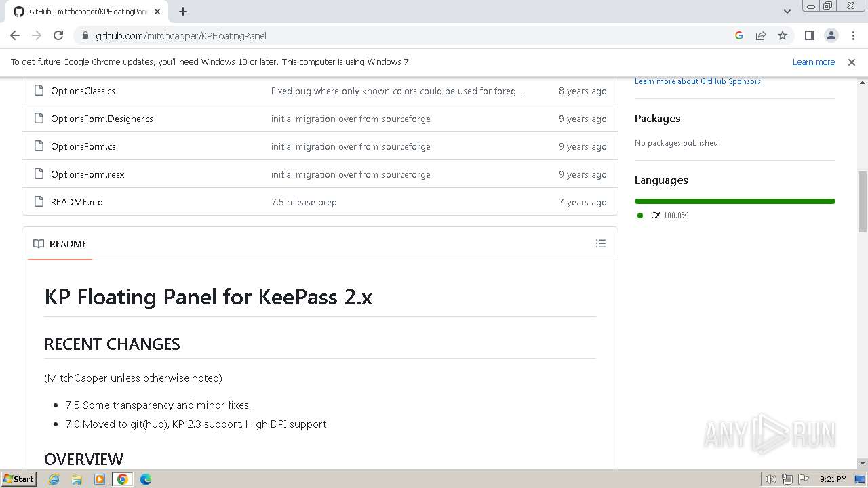The height and width of the screenshot is (488, 868).
Task: Open the README.md file link
Action: [77, 202]
